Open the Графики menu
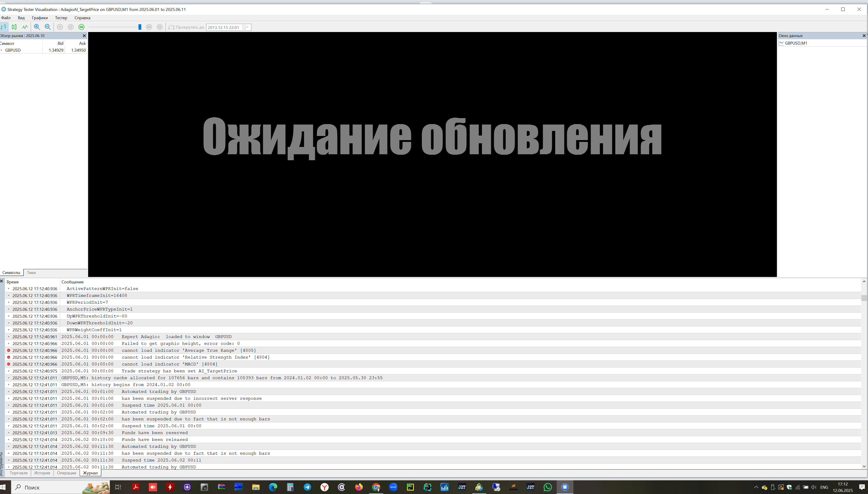This screenshot has width=868, height=494. (40, 18)
